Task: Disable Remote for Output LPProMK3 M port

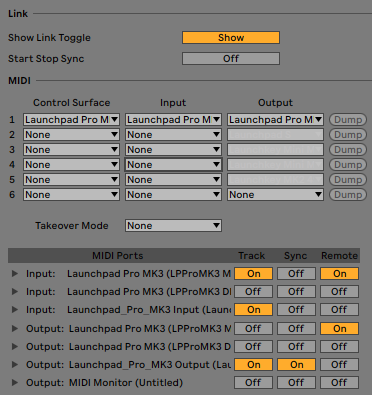Action: [339, 329]
